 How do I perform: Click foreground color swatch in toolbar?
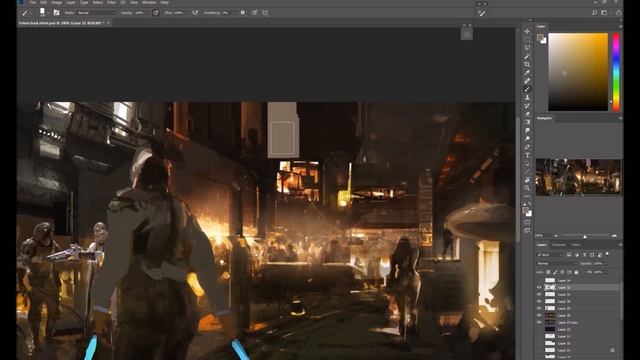tap(526, 211)
